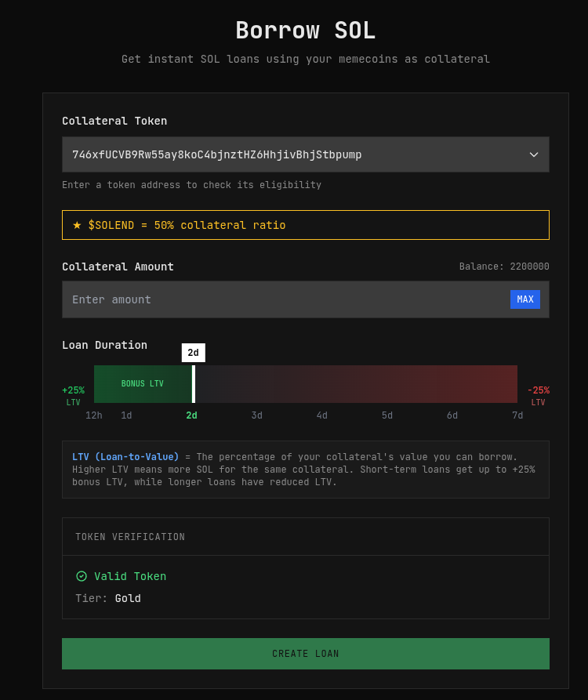Set loan duration to 5d tick
Image resolution: width=588 pixels, height=700 pixels.
point(387,415)
